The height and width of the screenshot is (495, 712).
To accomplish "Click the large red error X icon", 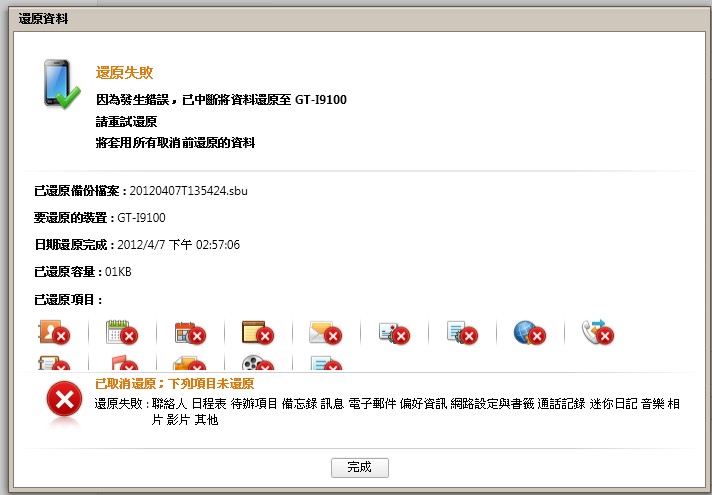I will click(x=64, y=400).
